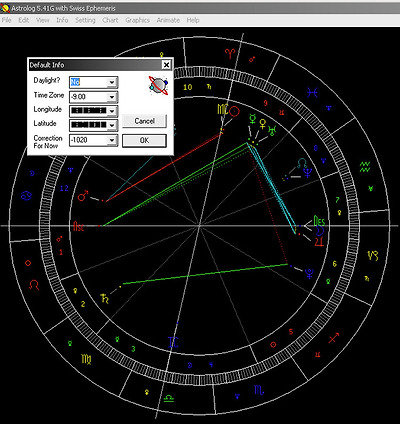Viewport: 400px width, 424px height.
Task: Select the red Mars glyph in the chart
Action: 83,196
